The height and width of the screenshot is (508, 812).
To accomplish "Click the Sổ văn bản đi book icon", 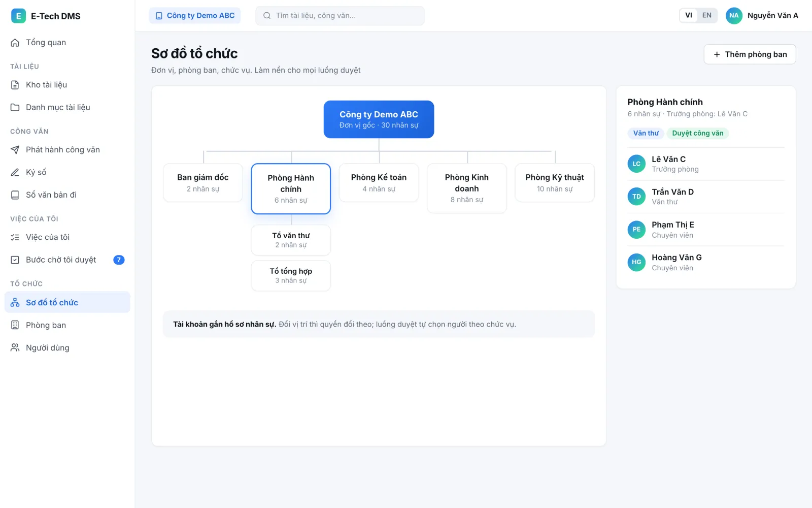I will 15,195.
